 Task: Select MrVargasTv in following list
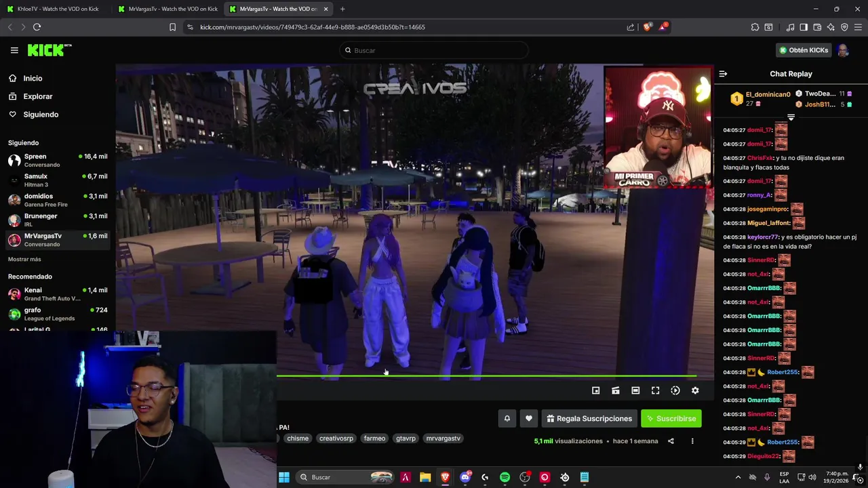tap(58, 240)
